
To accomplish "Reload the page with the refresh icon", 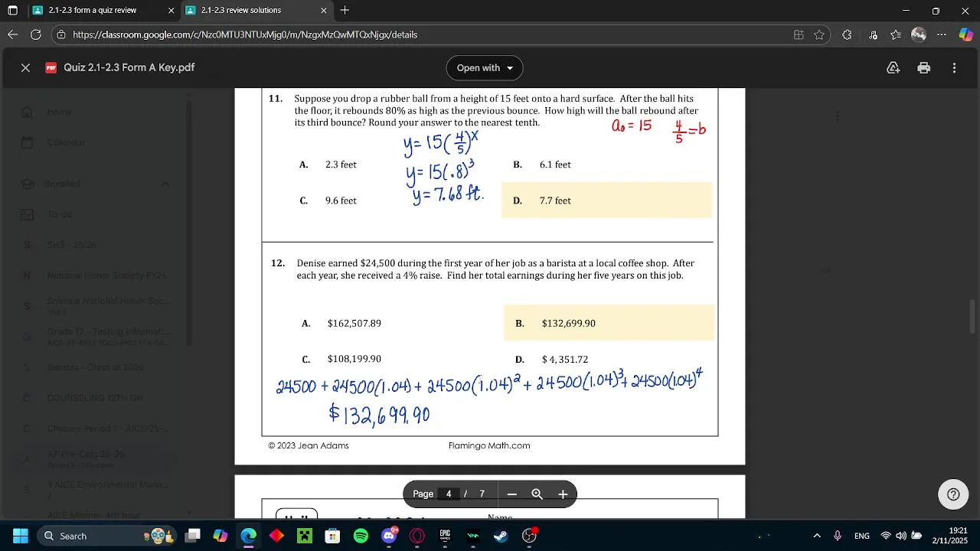I will 35,34.
